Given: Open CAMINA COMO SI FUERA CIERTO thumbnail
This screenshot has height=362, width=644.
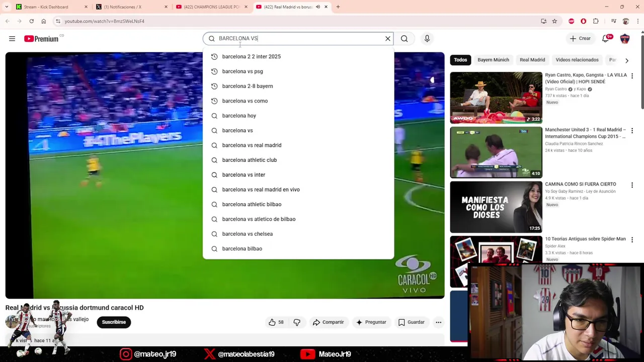Looking at the screenshot, I should click(x=496, y=207).
